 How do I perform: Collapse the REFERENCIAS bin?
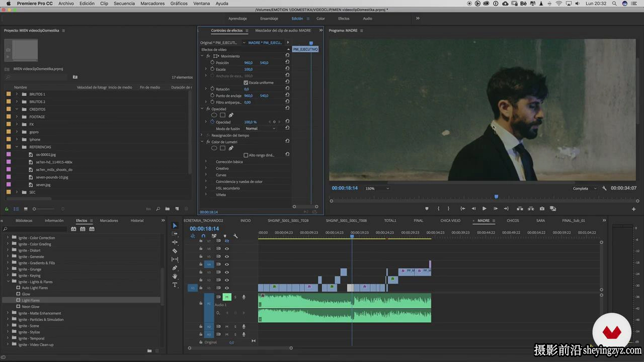pos(17,147)
